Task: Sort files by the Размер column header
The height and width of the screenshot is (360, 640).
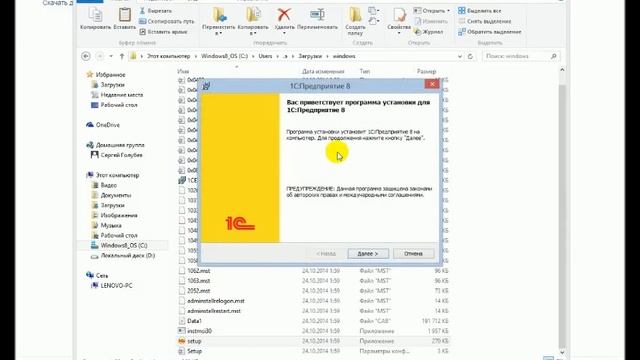Action: pyautogui.click(x=427, y=71)
